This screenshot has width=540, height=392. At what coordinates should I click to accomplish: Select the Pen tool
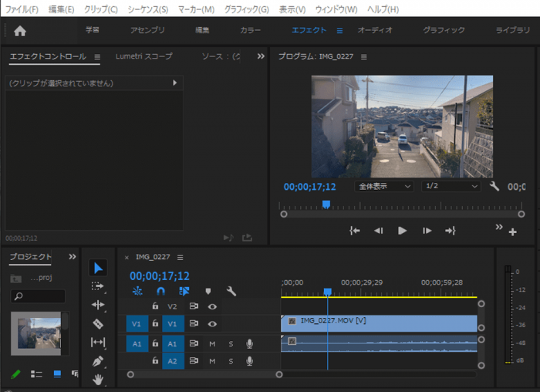point(98,360)
